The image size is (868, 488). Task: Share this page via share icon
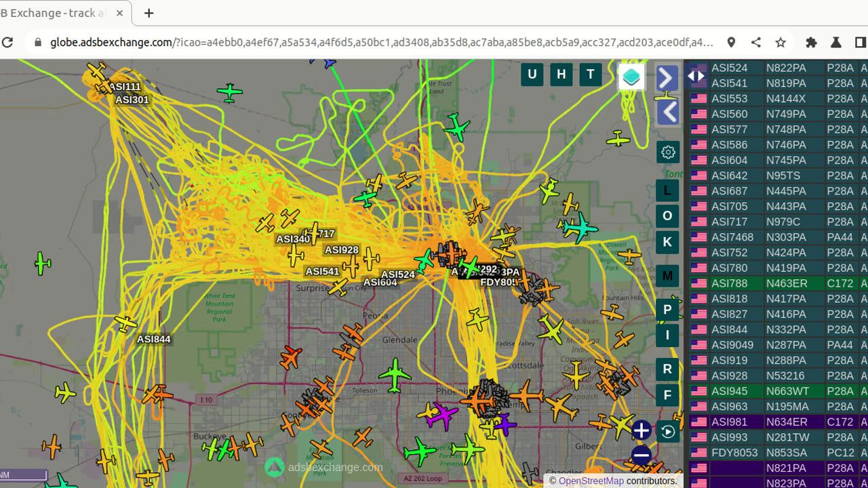(x=756, y=42)
